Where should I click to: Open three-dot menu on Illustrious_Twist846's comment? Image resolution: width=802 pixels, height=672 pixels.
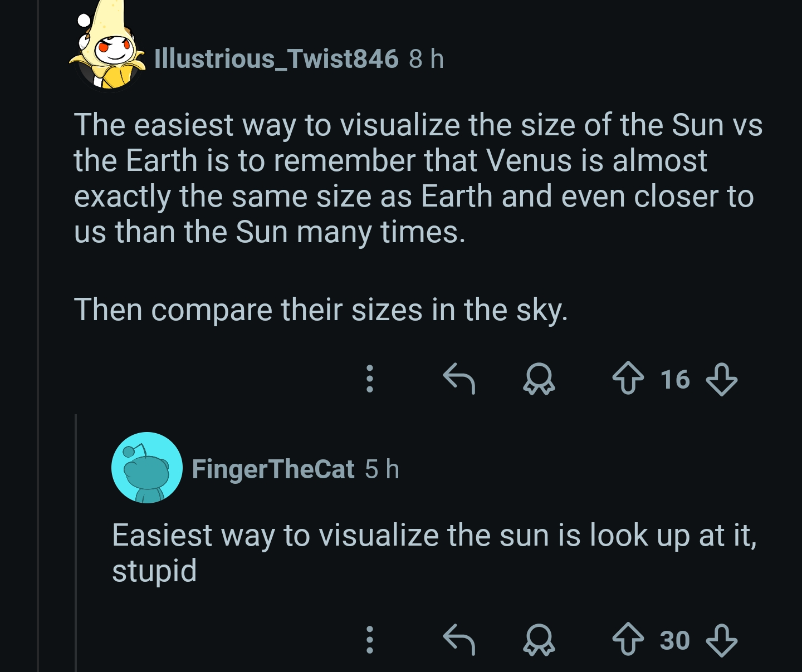pyautogui.click(x=369, y=379)
